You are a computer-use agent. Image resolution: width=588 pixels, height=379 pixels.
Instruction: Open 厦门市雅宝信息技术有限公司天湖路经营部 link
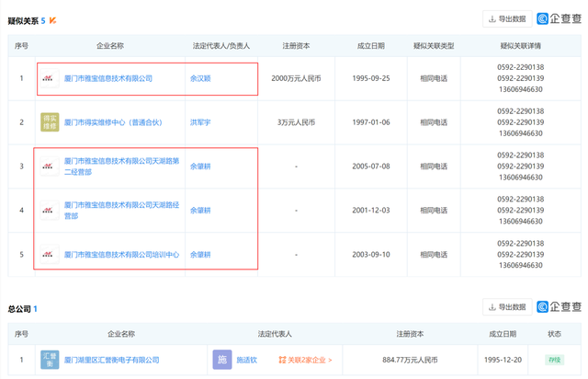point(121,211)
